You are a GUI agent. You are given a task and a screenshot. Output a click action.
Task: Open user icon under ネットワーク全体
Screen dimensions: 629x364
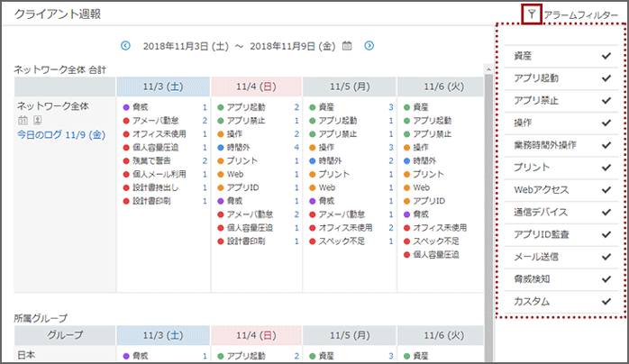tap(38, 120)
